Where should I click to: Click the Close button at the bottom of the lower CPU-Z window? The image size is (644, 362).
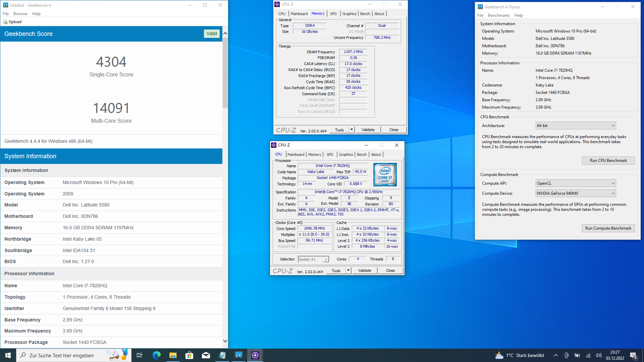390,270
